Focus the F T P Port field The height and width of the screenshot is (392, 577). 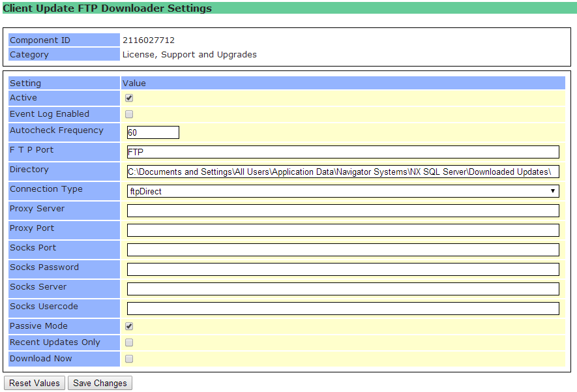342,152
